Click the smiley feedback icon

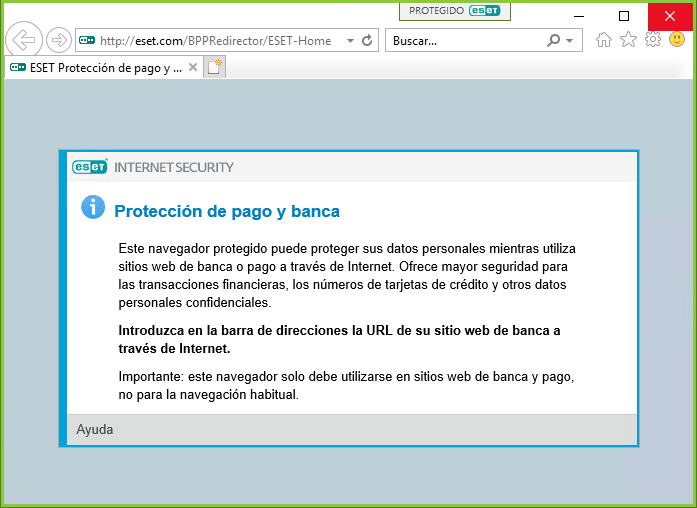click(x=677, y=39)
